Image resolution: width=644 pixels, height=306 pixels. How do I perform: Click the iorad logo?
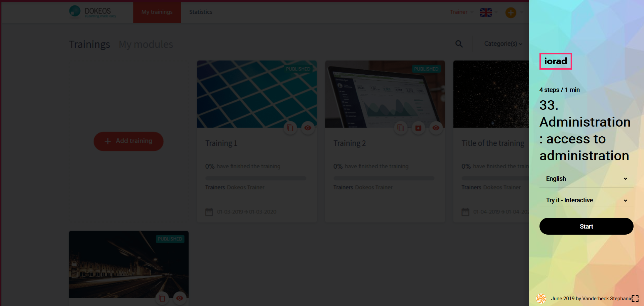tap(555, 61)
